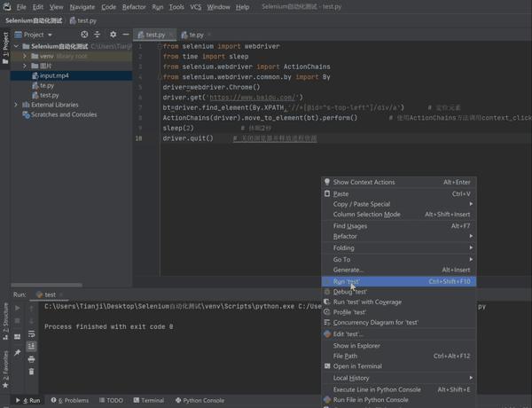Select Debug 'test' from context menu
Viewport: 532px width, 408px height.
coord(349,291)
